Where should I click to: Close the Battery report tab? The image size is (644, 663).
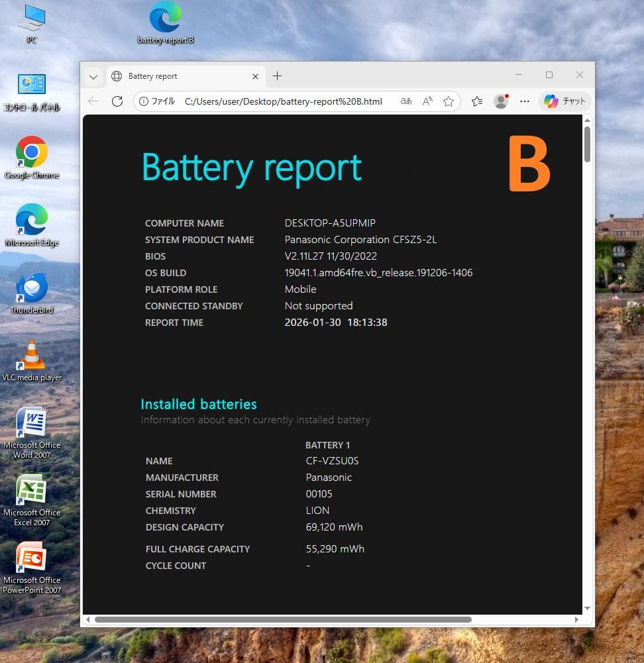pyautogui.click(x=255, y=76)
